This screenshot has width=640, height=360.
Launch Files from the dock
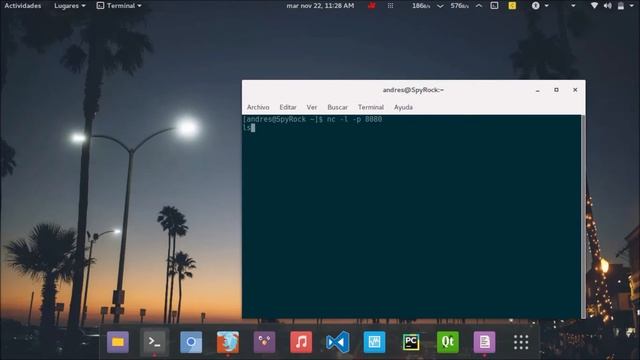tap(118, 342)
